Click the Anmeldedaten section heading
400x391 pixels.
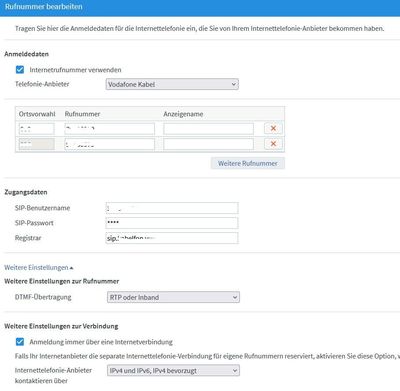pyautogui.click(x=26, y=54)
